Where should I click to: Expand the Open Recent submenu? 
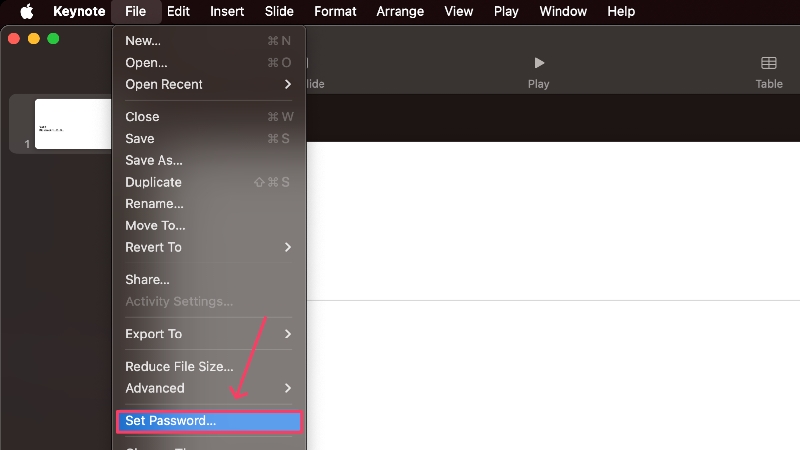click(x=209, y=84)
